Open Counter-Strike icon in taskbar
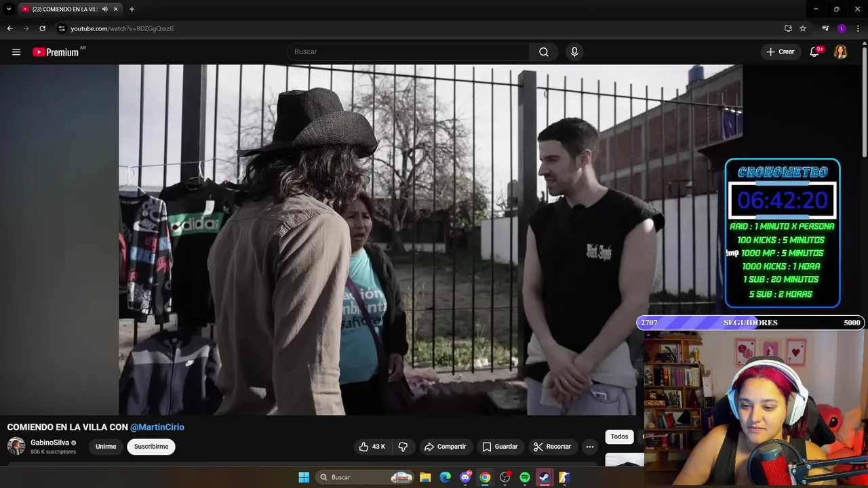 pos(564,477)
